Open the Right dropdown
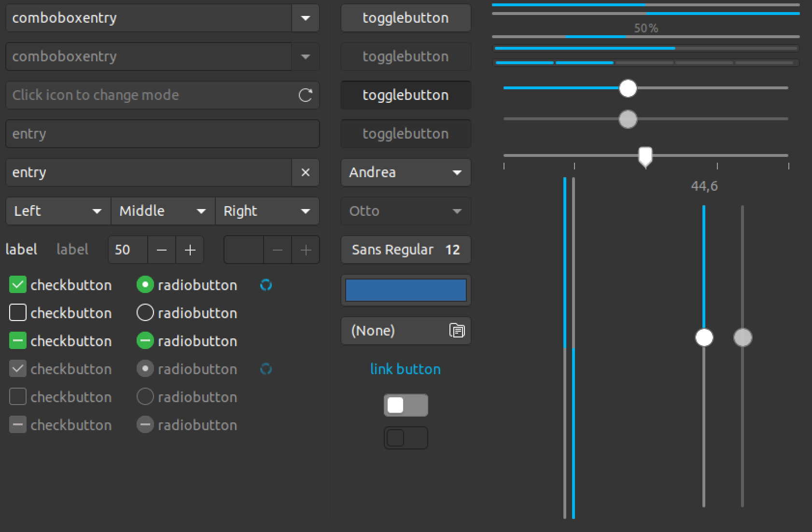Screen dimensions: 812x532 click(267, 211)
